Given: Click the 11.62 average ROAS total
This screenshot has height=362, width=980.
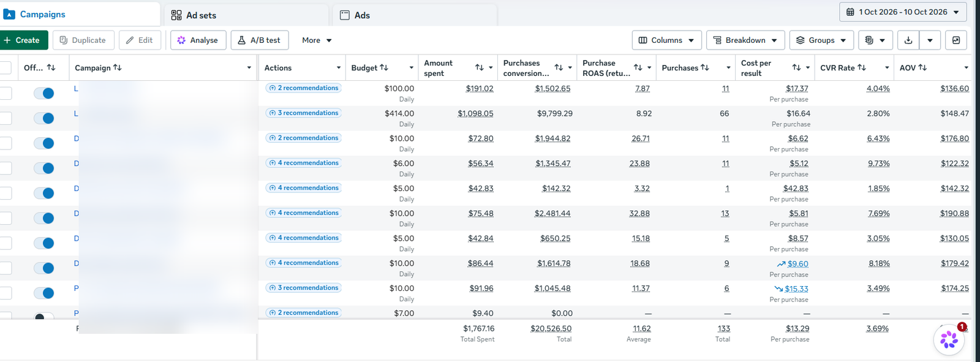Looking at the screenshot, I should tap(642, 329).
